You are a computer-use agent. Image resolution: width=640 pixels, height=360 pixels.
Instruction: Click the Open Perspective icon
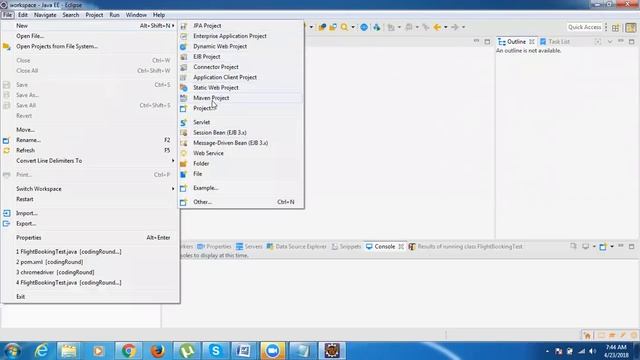click(x=616, y=28)
